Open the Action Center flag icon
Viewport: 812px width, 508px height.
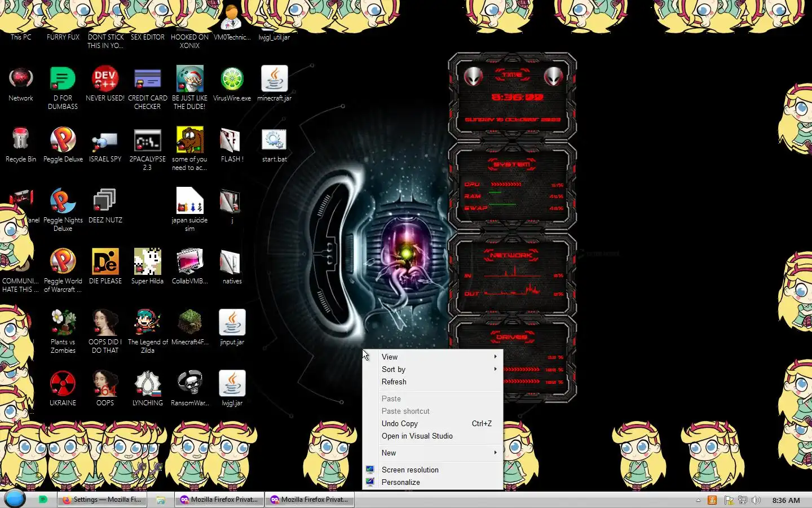[729, 500]
